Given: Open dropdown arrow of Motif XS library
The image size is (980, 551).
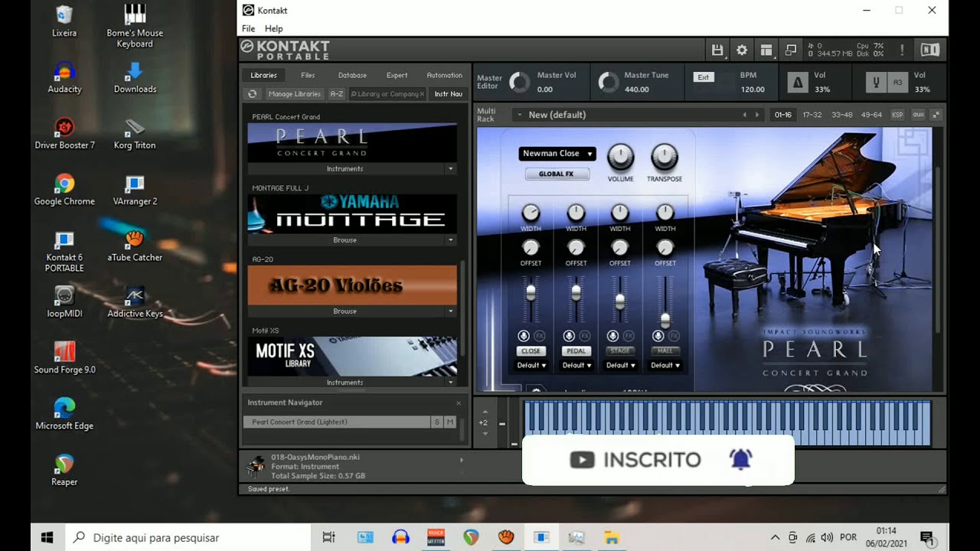Looking at the screenshot, I should pyautogui.click(x=450, y=382).
